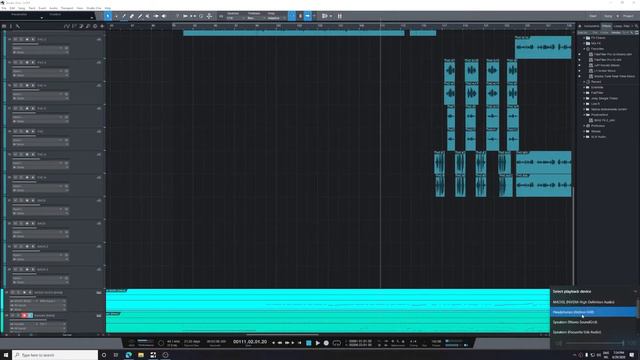Click the Stop button in the transport bar

point(309,343)
